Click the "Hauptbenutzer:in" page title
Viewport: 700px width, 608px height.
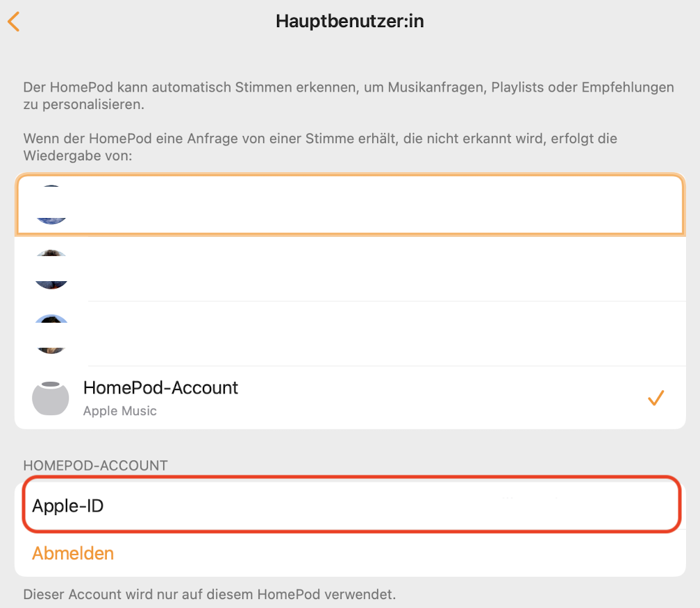click(x=349, y=22)
